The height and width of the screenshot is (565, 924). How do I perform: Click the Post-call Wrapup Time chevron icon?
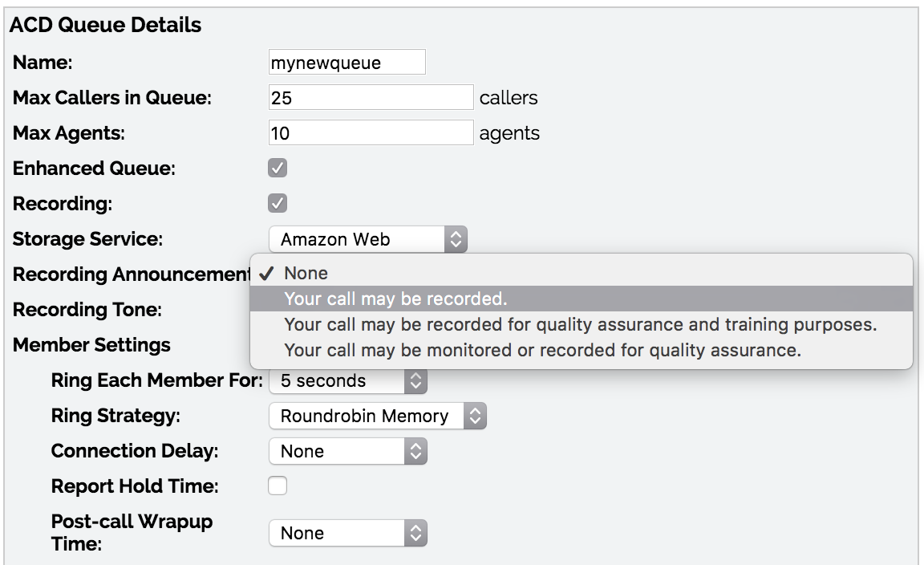415,532
